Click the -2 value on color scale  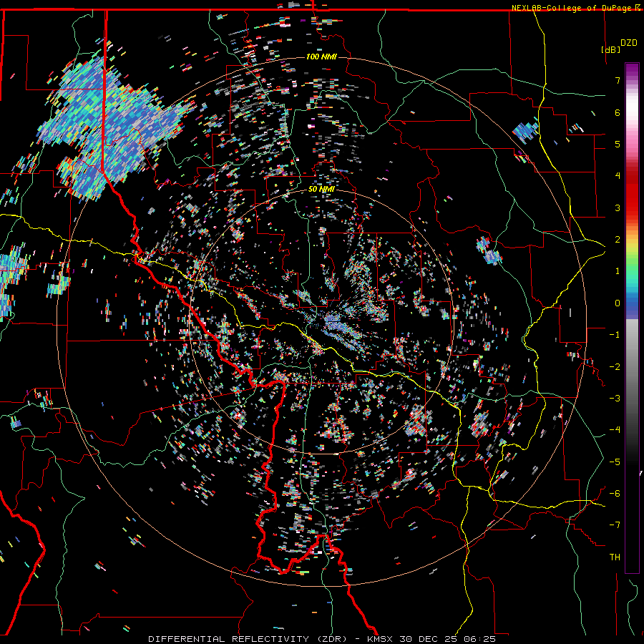click(615, 367)
